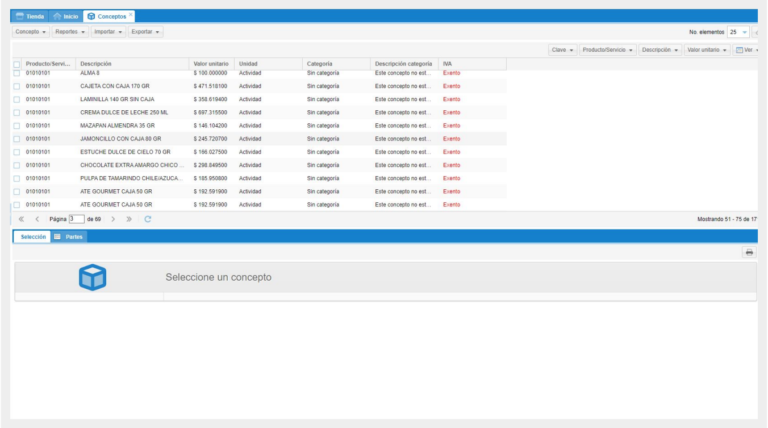Click the first page navigation arrow
Image resolution: width=768 pixels, height=428 pixels.
coord(21,218)
